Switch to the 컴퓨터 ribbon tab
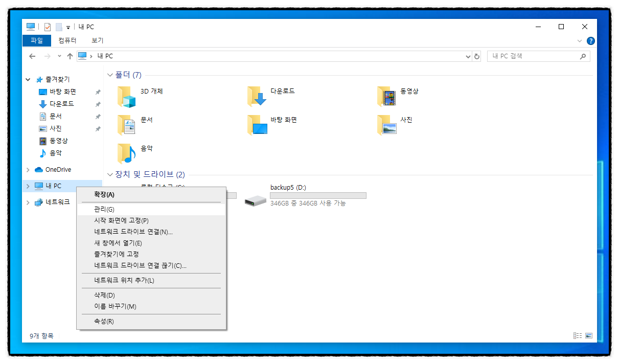The height and width of the screenshot is (364, 619). 67,40
